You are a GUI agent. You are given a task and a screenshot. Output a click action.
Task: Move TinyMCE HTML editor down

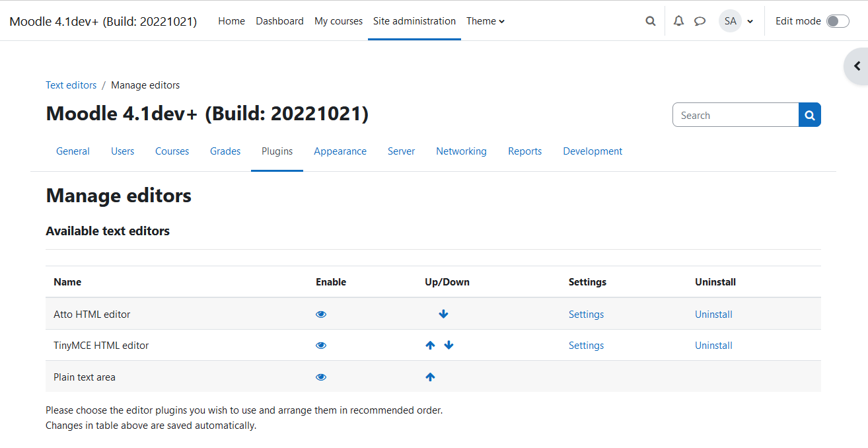click(x=449, y=346)
